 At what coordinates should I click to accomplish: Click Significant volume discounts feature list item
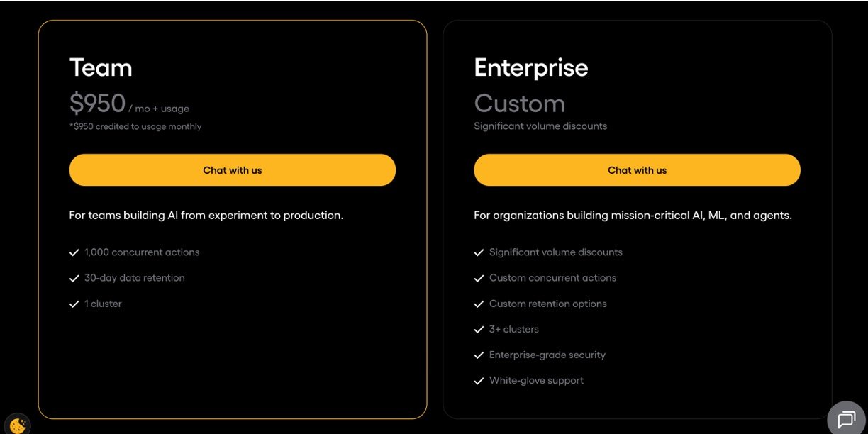[x=555, y=252]
